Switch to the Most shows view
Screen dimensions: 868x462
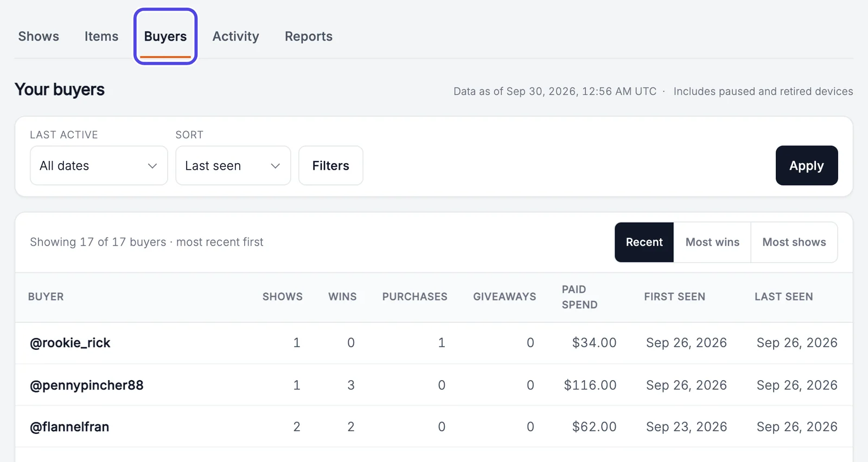pos(794,242)
